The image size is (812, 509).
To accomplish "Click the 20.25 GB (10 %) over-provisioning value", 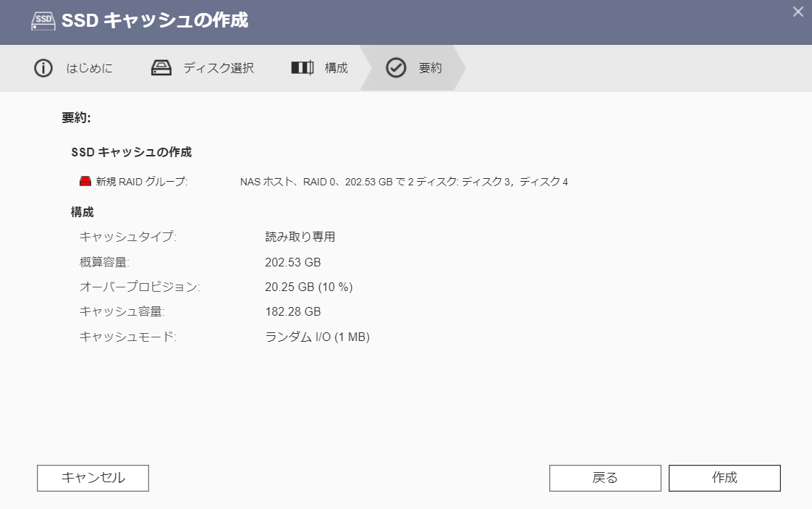I will [309, 287].
